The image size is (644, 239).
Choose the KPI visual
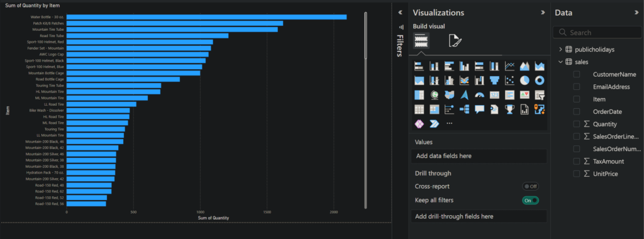(x=525, y=95)
